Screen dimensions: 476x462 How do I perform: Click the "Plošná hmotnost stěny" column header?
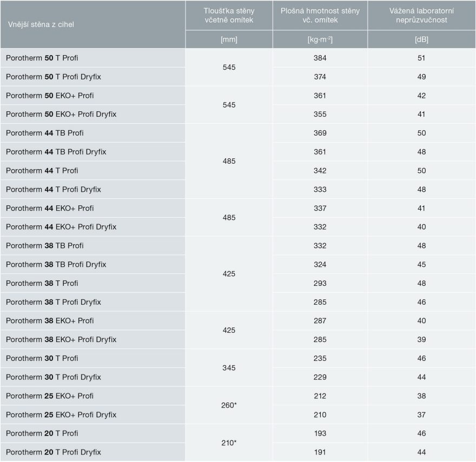click(x=320, y=15)
